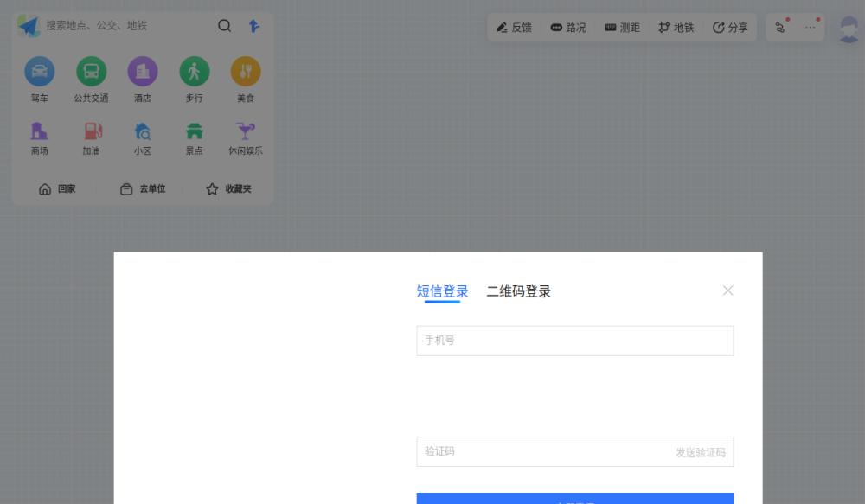Click 回家 go home shortcut
Screen dimensions: 865x504
pos(57,189)
